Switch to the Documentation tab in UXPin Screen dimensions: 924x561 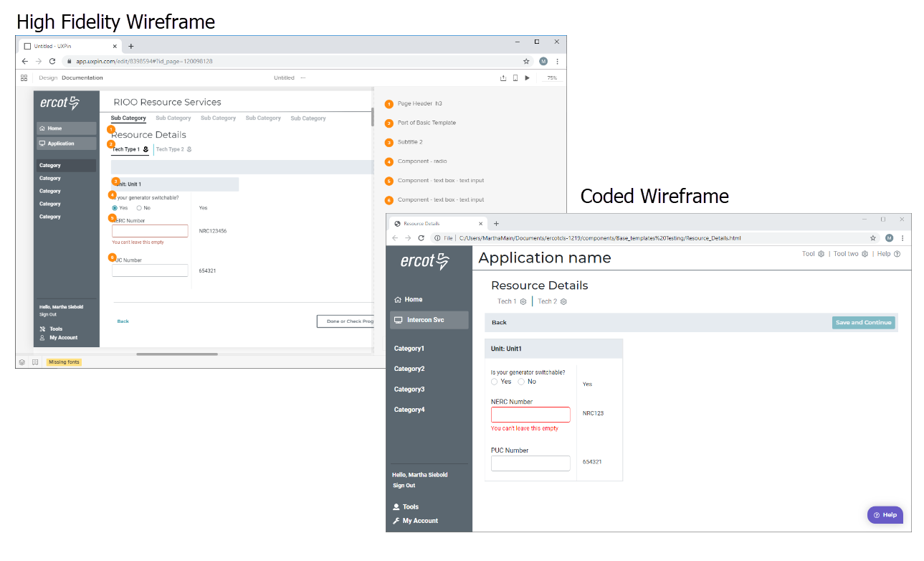(82, 77)
